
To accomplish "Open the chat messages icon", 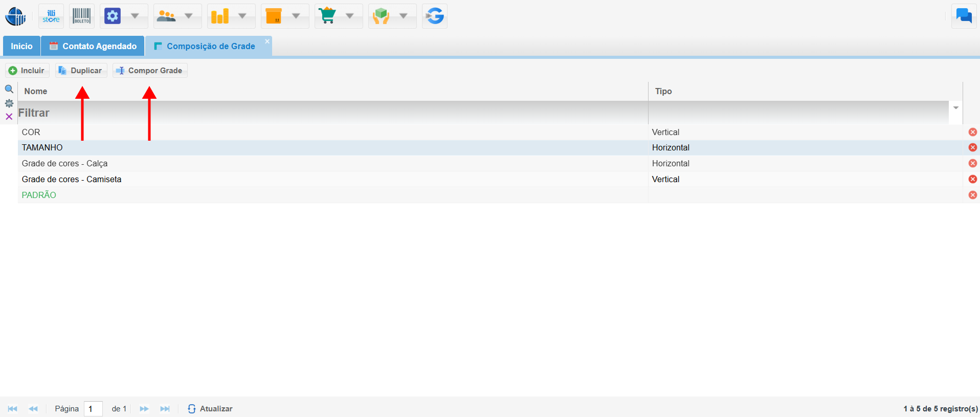I will click(964, 16).
